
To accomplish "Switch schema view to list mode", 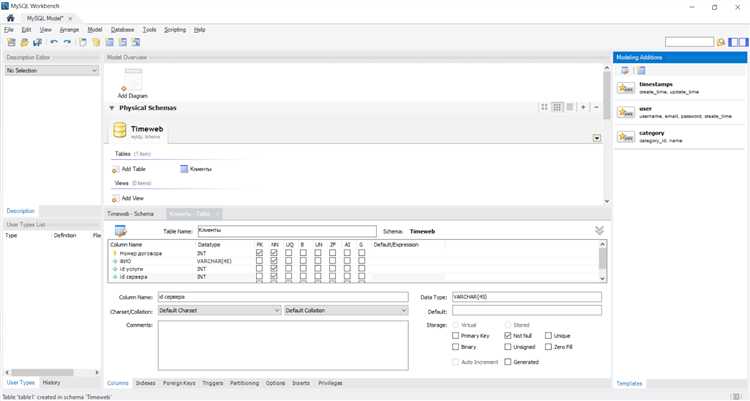I will click(x=570, y=107).
